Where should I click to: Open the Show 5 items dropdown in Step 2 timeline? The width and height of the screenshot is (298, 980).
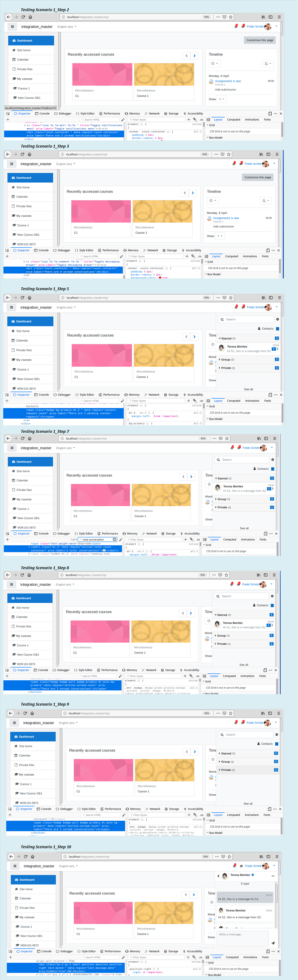click(x=221, y=99)
